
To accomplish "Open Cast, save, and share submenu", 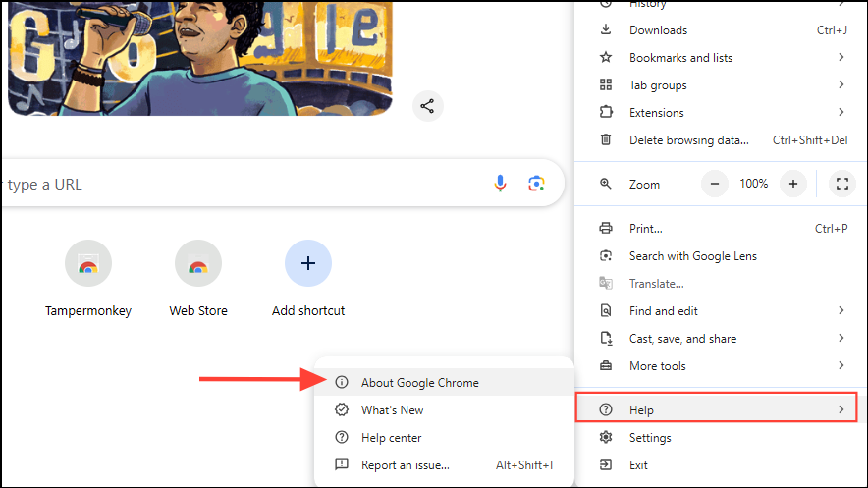I will 720,338.
